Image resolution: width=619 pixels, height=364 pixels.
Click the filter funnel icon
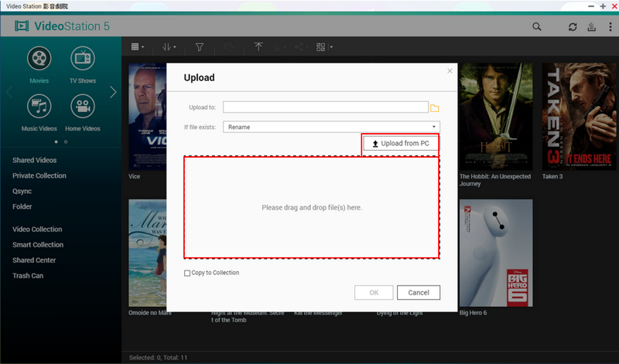pos(200,47)
